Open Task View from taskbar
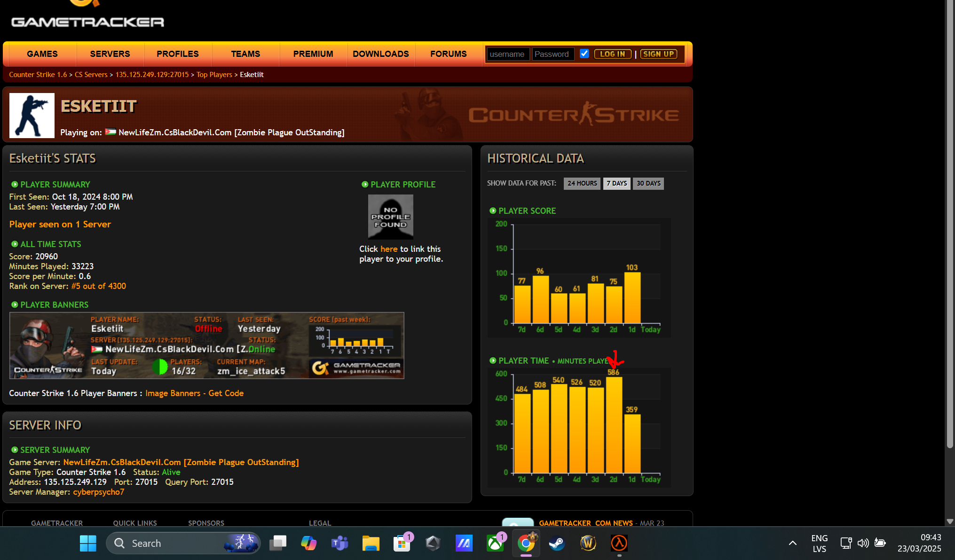The height and width of the screenshot is (560, 955). (x=278, y=544)
